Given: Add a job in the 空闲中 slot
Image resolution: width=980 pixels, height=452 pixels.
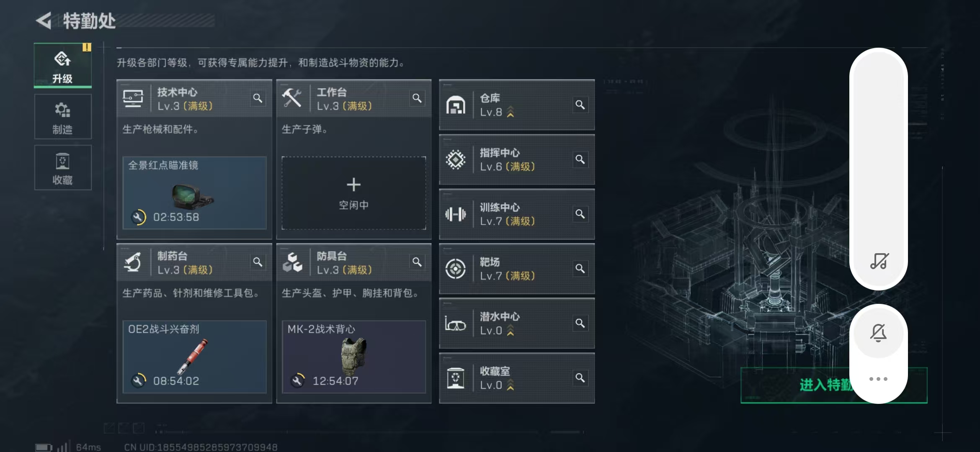Looking at the screenshot, I should [x=354, y=193].
